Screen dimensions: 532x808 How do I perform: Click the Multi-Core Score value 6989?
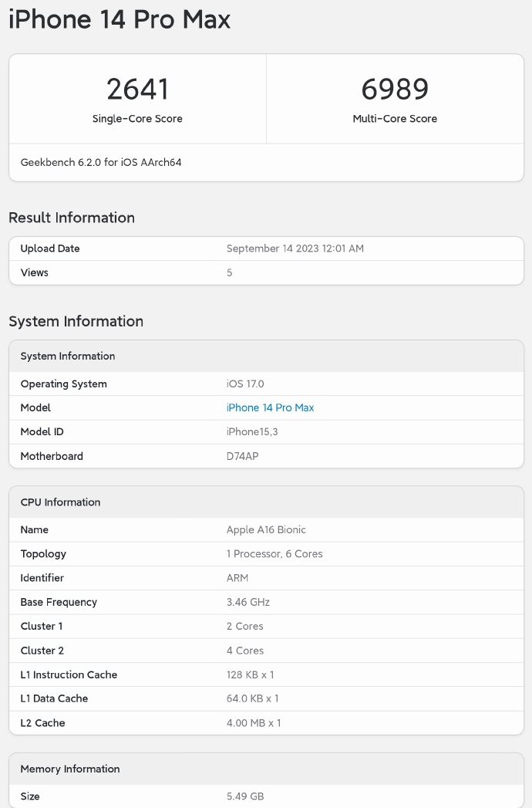coord(395,90)
